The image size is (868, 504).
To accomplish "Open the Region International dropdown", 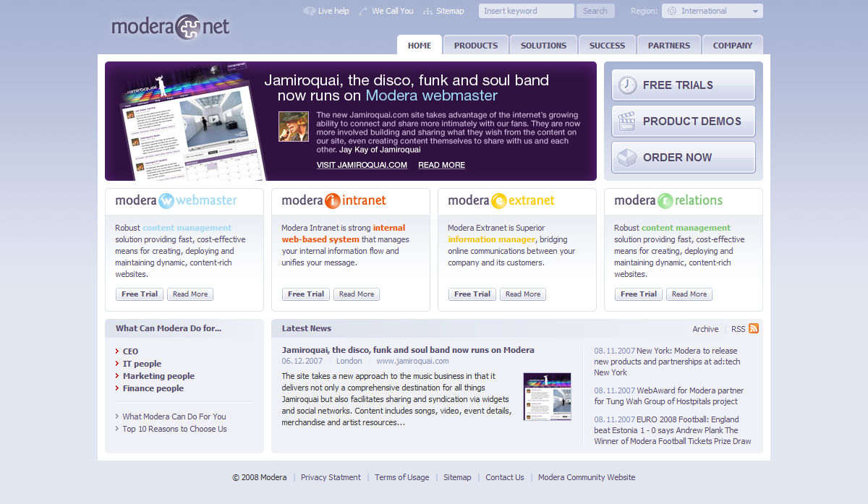I will pyautogui.click(x=712, y=11).
